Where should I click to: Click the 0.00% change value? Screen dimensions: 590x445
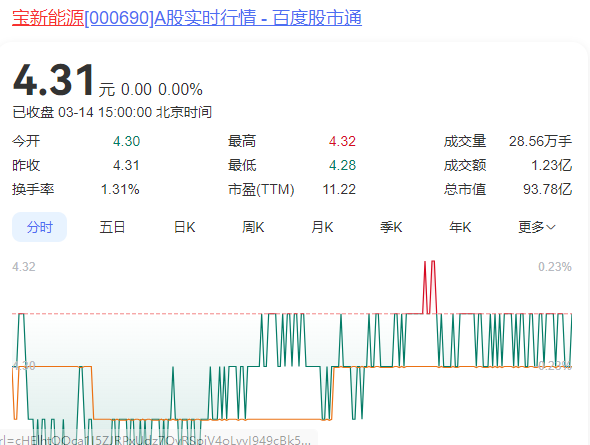(x=180, y=90)
